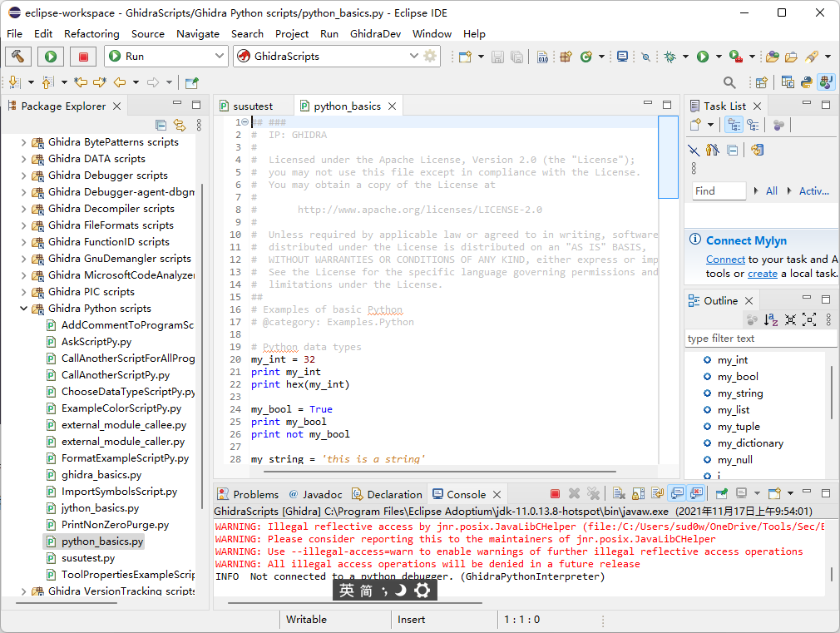This screenshot has width=840, height=633.
Task: Click the green Run launch button
Action: coord(51,57)
